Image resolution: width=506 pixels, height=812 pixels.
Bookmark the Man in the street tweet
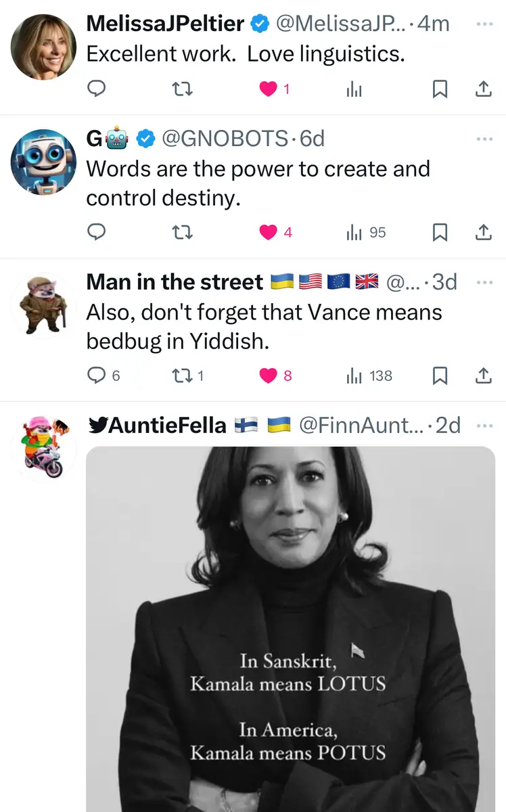tap(440, 376)
